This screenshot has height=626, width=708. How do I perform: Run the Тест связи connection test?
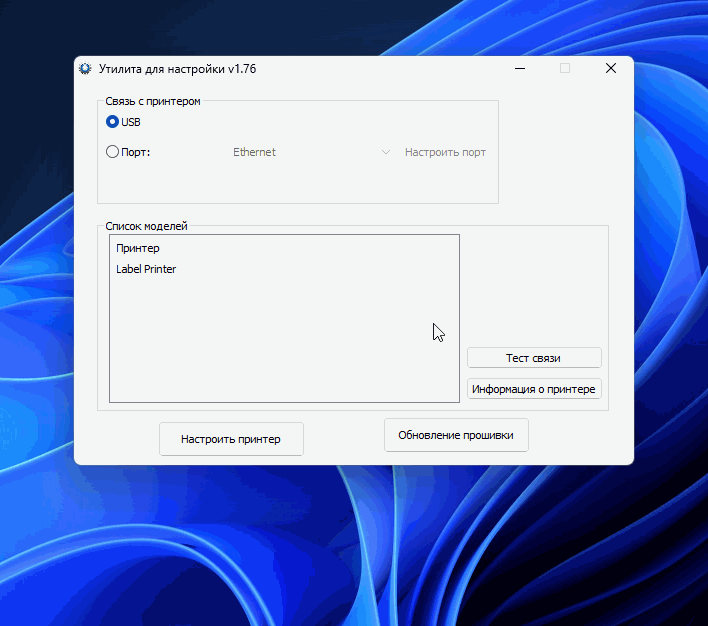coord(534,358)
